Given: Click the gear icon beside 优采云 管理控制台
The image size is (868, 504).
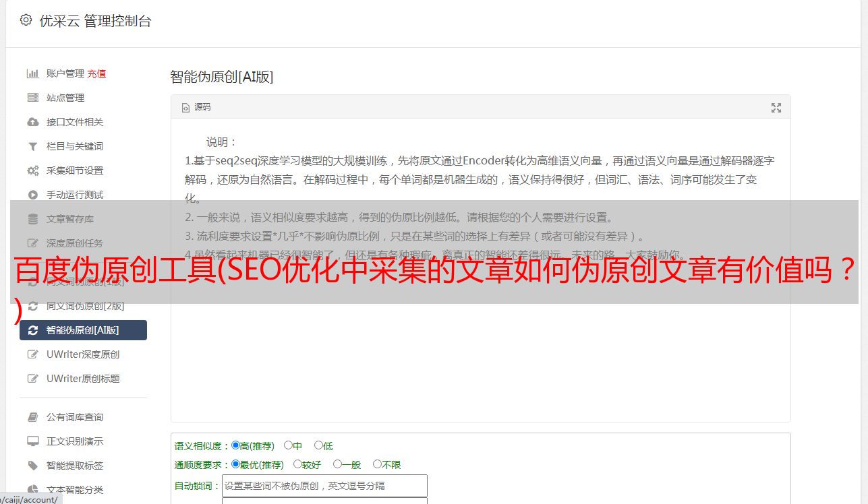Looking at the screenshot, I should pyautogui.click(x=26, y=20).
